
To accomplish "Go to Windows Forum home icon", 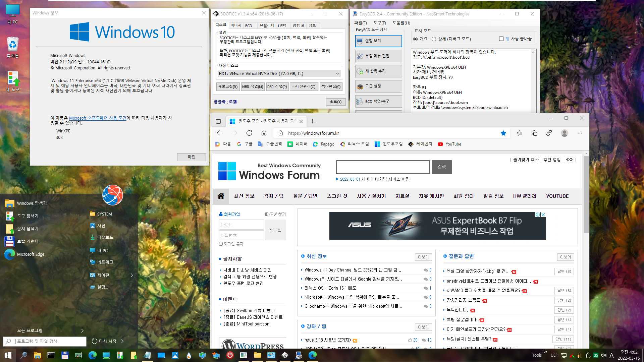I will tap(221, 196).
